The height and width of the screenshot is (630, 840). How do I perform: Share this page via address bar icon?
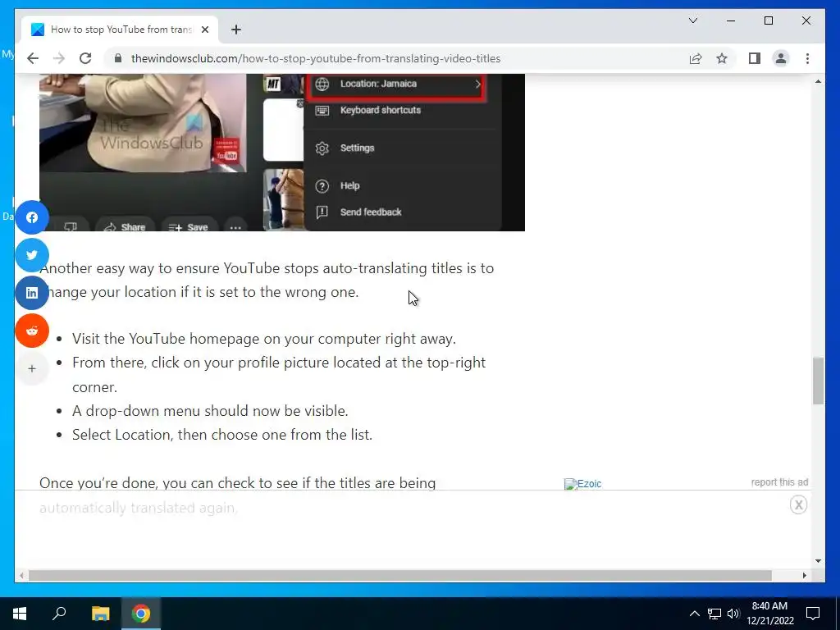[x=696, y=58]
